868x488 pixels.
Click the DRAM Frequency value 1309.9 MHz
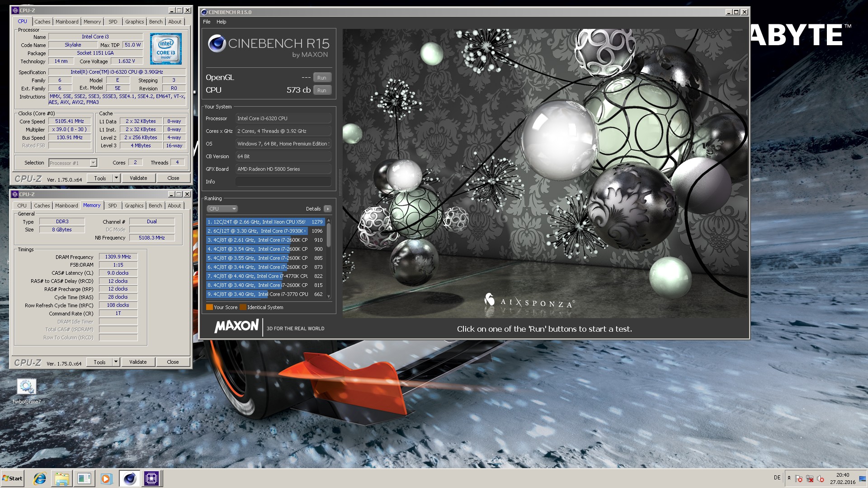118,257
